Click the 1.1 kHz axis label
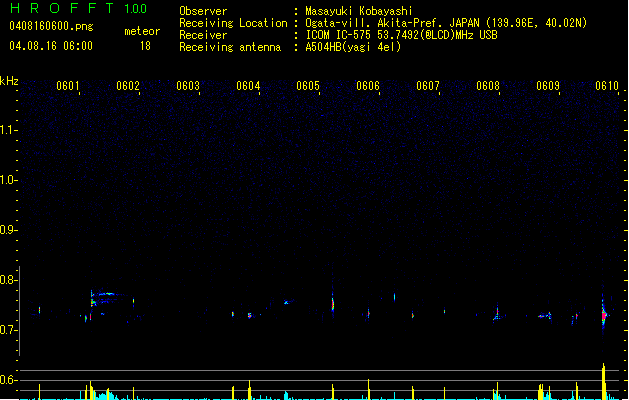629x400 pixels. [x=7, y=130]
